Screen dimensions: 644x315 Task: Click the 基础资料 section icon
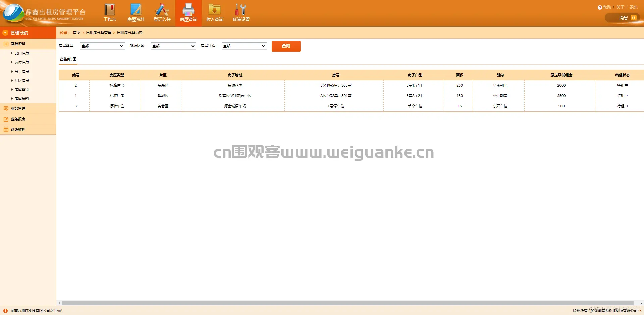point(6,44)
